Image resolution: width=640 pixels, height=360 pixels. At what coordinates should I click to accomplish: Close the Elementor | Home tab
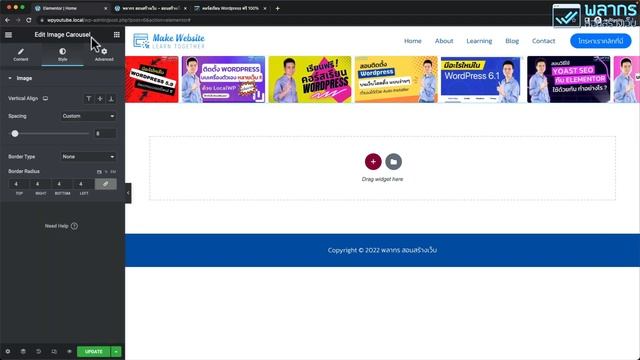pyautogui.click(x=105, y=8)
